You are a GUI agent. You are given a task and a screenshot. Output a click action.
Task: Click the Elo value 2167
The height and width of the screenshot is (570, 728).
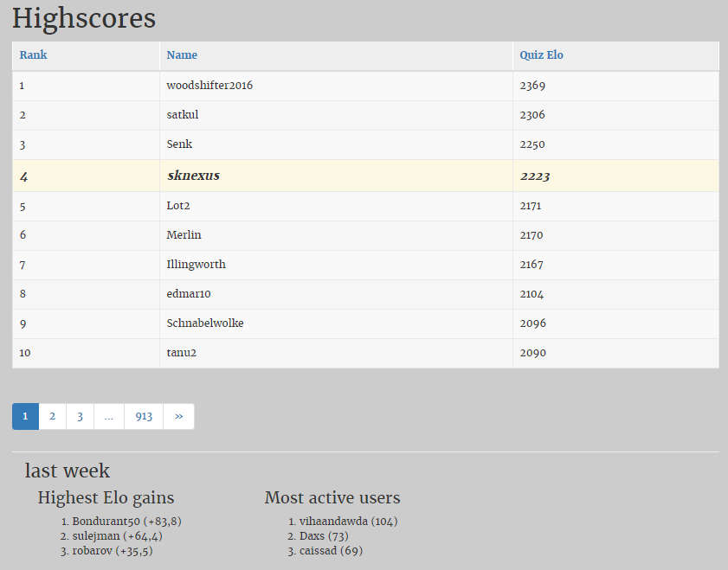(532, 265)
